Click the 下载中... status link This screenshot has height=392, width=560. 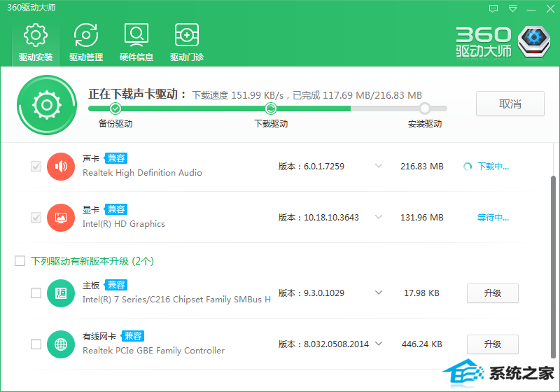493,167
